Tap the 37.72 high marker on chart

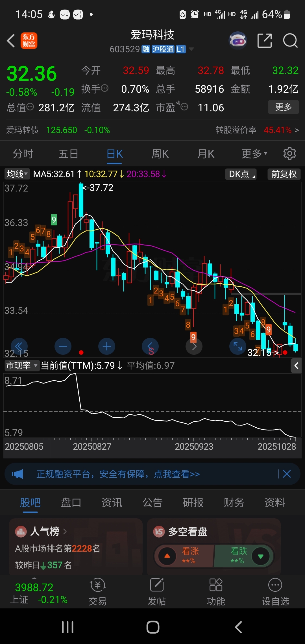pos(98,188)
